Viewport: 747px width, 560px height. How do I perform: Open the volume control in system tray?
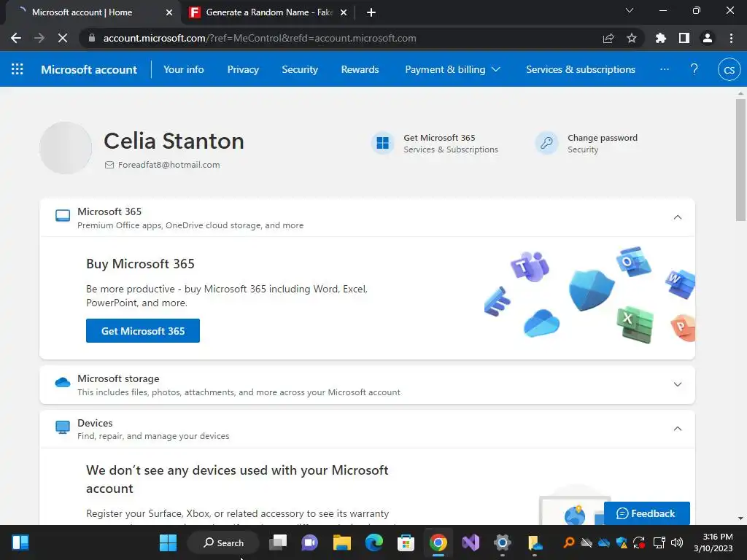pos(676,542)
